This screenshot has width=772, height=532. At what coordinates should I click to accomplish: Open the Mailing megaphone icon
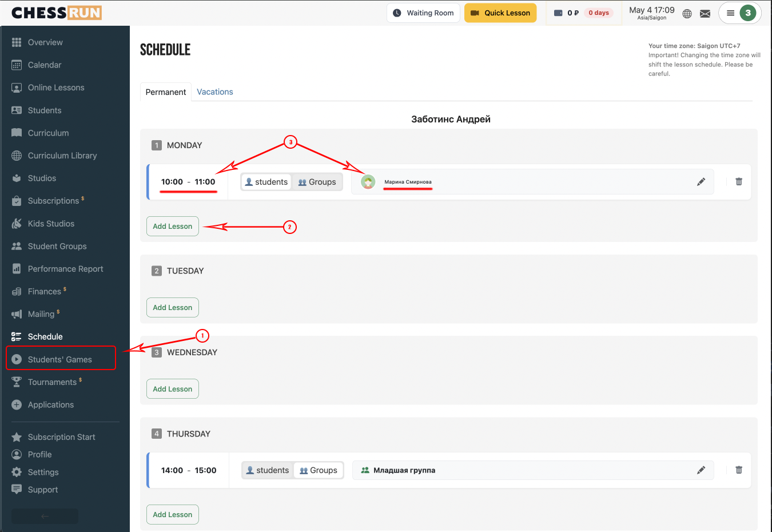[17, 314]
